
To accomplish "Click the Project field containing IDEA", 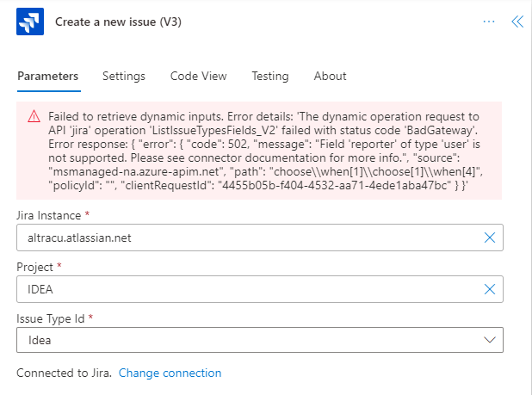I will (x=260, y=289).
